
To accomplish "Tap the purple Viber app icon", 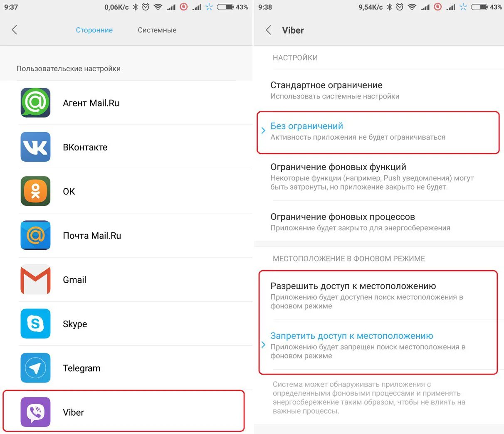I will [35, 412].
